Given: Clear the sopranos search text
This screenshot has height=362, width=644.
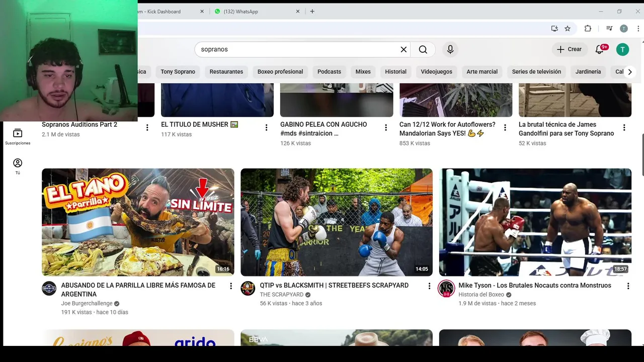Looking at the screenshot, I should (x=404, y=49).
